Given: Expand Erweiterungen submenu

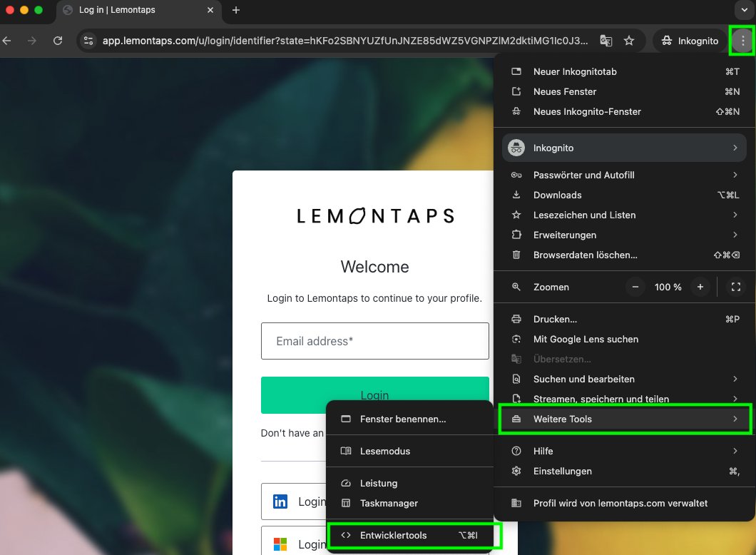Looking at the screenshot, I should [624, 235].
